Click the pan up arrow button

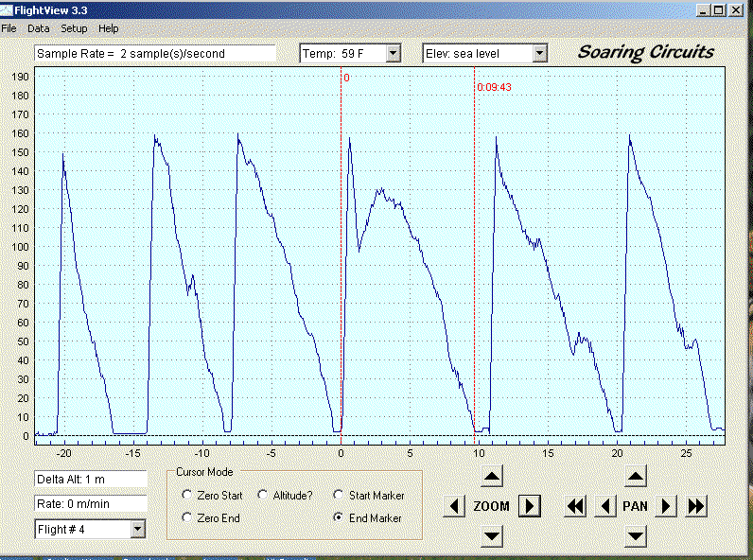click(636, 476)
